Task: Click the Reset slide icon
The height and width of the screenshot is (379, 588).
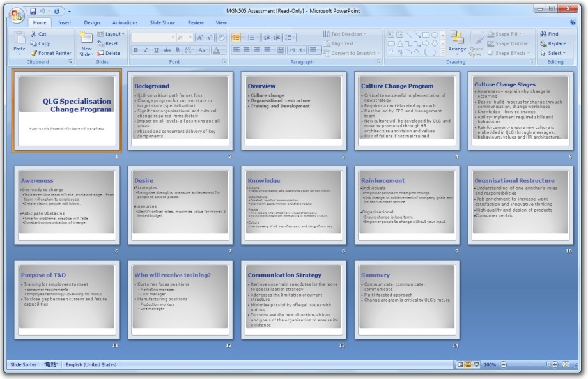Action: [x=102, y=43]
